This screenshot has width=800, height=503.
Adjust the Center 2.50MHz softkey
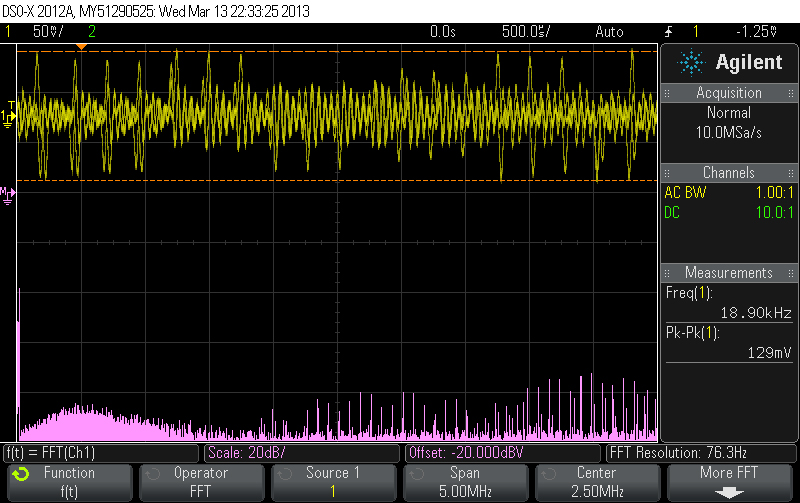pos(597,482)
